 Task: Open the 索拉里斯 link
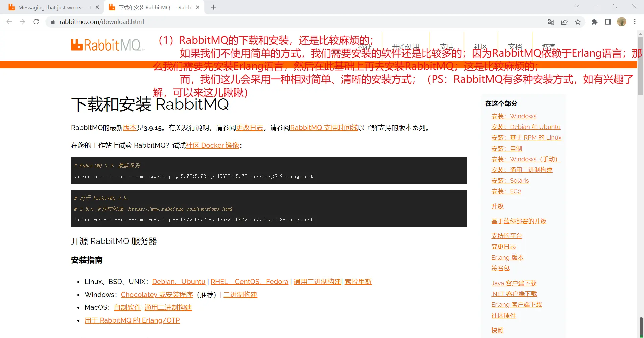(x=358, y=282)
